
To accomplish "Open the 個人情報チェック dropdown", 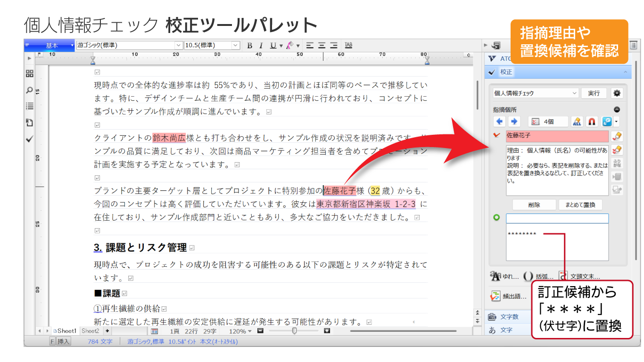I will (x=536, y=93).
